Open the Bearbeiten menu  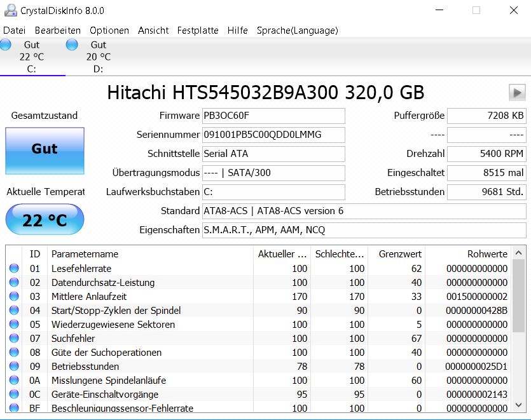58,30
